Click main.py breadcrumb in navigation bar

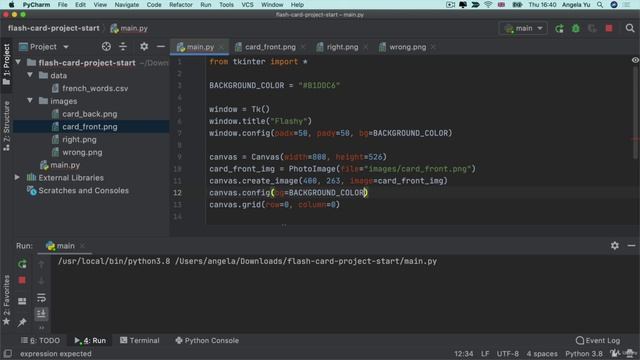129,29
